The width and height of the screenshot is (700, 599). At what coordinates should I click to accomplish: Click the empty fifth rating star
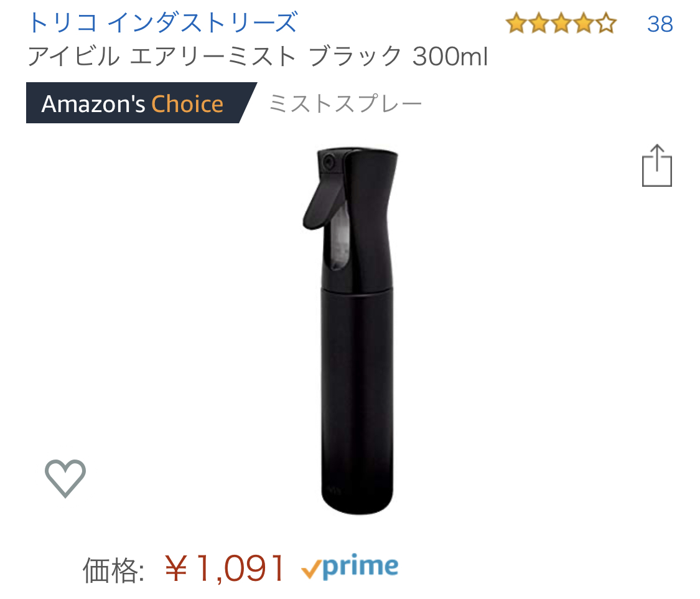tap(606, 23)
